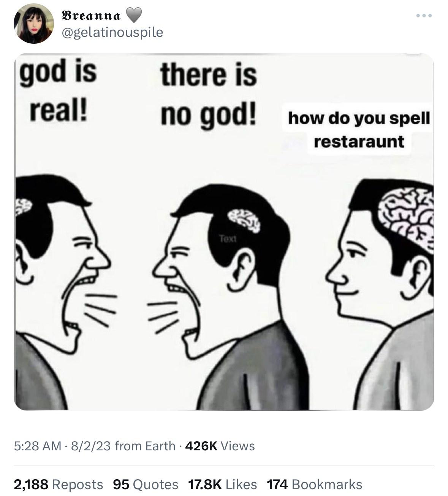Show the 2,188 Reposts list

pyautogui.click(x=59, y=484)
